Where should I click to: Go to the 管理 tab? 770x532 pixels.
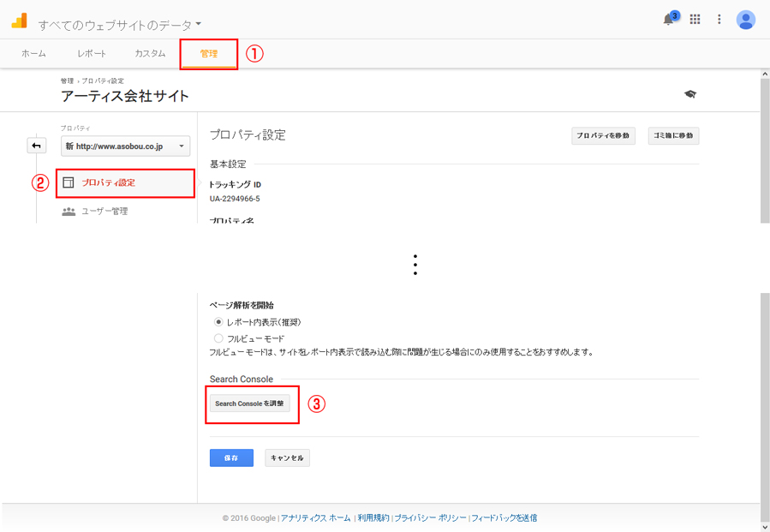click(209, 54)
